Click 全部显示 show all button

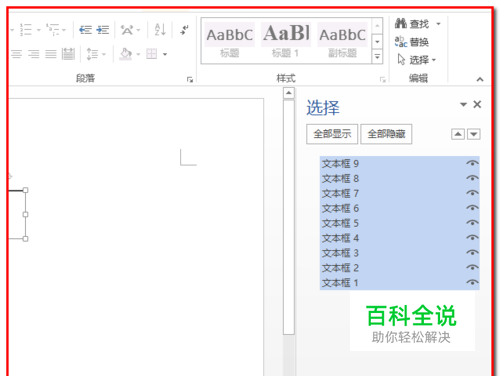point(332,134)
